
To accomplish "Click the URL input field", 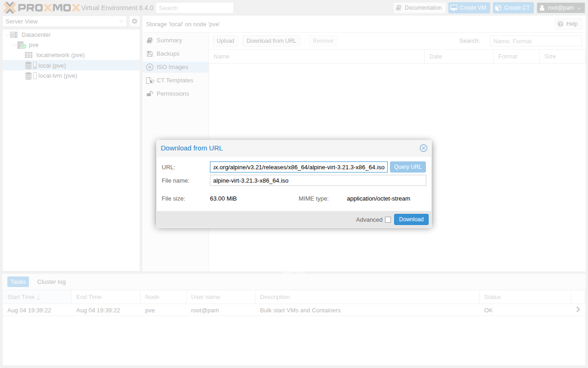I will 299,167.
